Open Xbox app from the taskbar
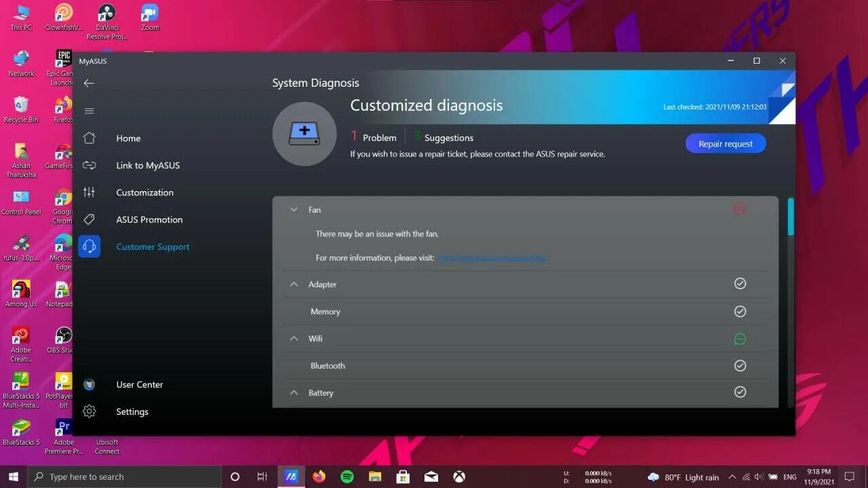This screenshot has height=488, width=868. [x=459, y=476]
